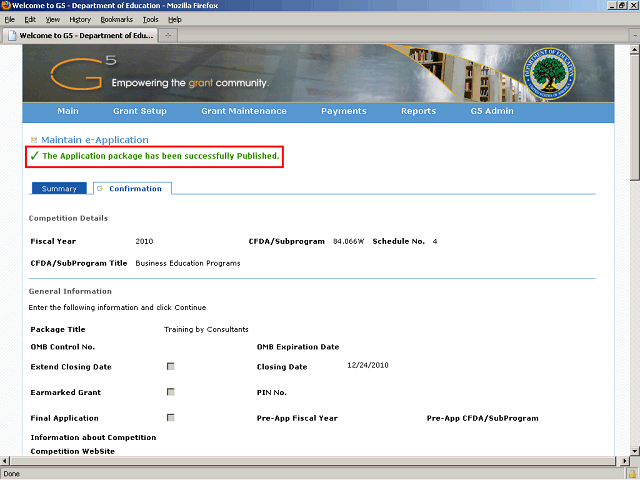Click the page icon on the browser tab
The image size is (640, 480).
[12, 36]
